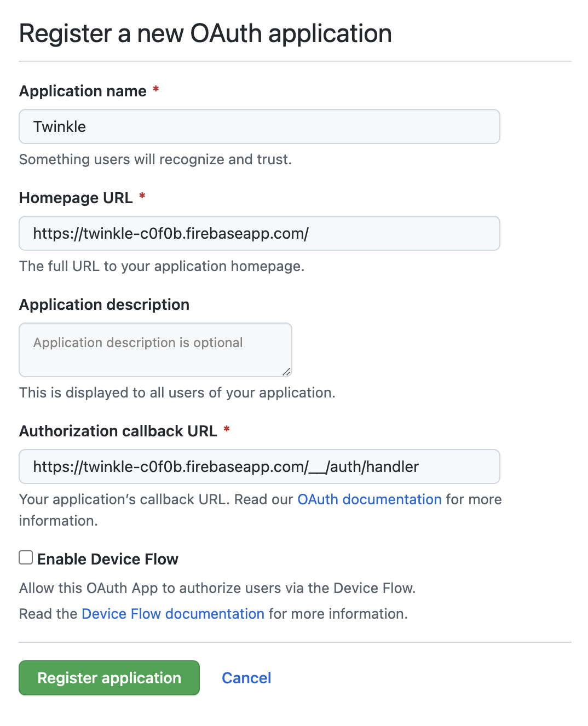
Task: Cancel the OAuth application registration
Action: (246, 678)
